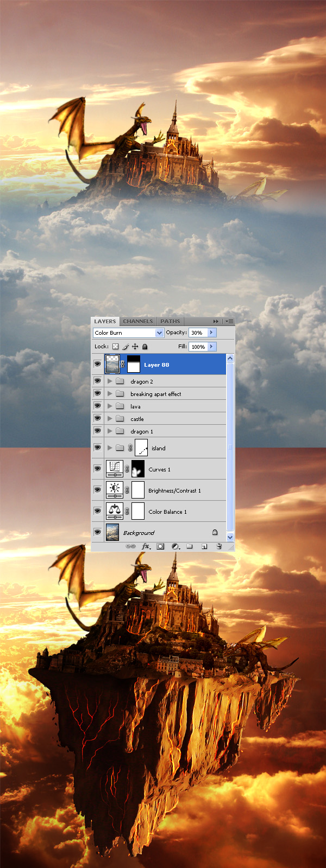The height and width of the screenshot is (868, 326).
Task: Click the Opacity 30% value field
Action: 198,333
